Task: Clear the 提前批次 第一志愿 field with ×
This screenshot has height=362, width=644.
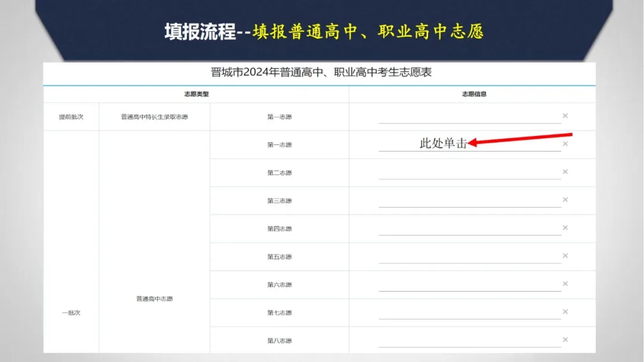Action: pyautogui.click(x=565, y=116)
